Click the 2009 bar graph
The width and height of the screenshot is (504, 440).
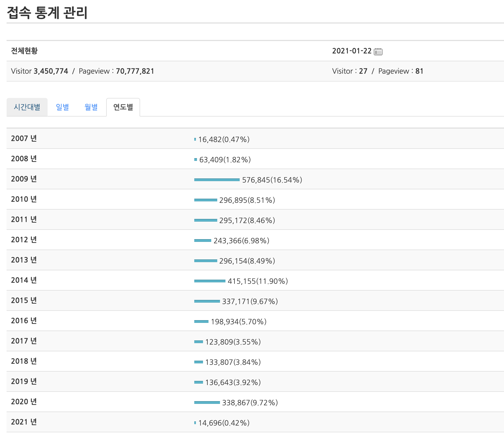[x=217, y=180]
